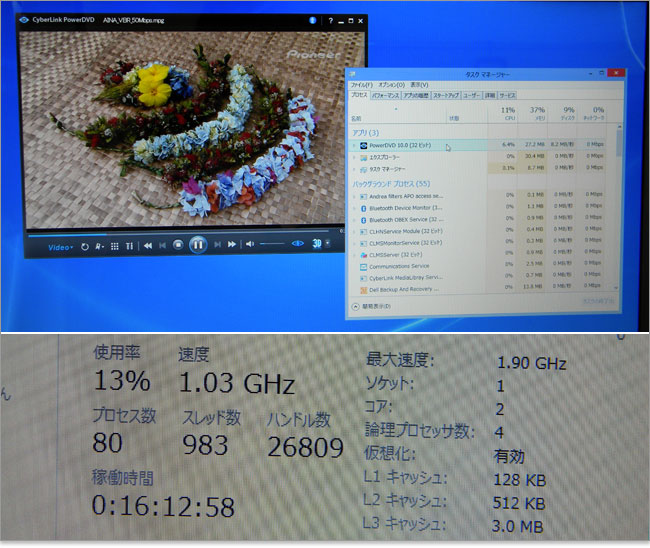Viewport: 650px width, 548px height.
Task: Open the chapter grid viewer icon
Action: coord(115,246)
